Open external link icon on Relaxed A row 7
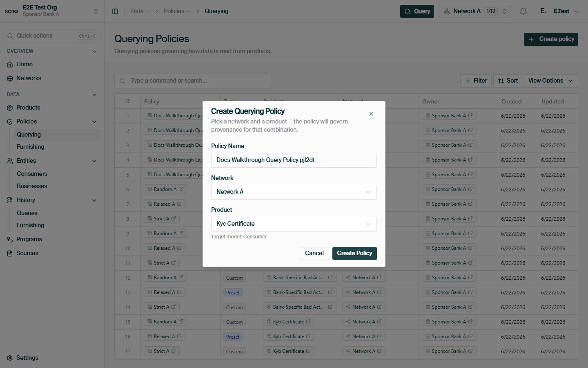 (179, 204)
